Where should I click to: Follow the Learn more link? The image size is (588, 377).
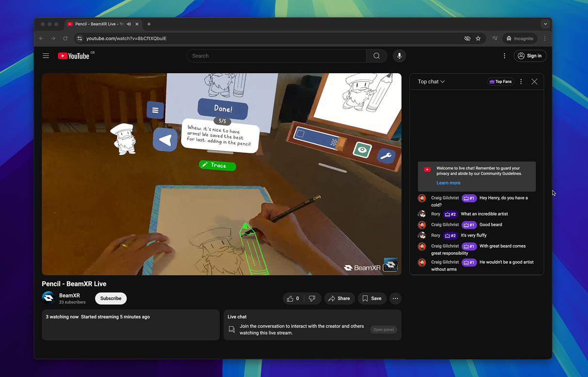coord(448,183)
